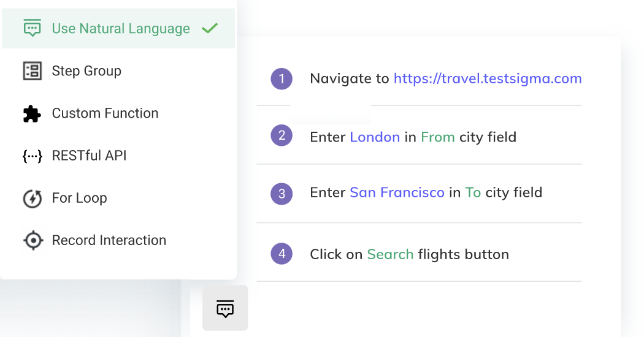Click the Record Interaction target icon
Image resolution: width=644 pixels, height=337 pixels.
[x=32, y=241]
